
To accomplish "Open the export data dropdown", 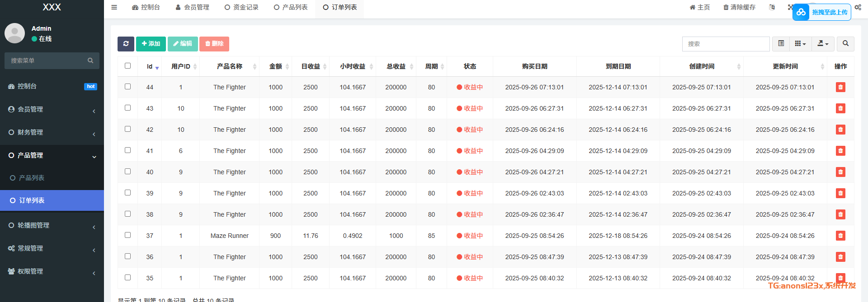I will tap(823, 44).
